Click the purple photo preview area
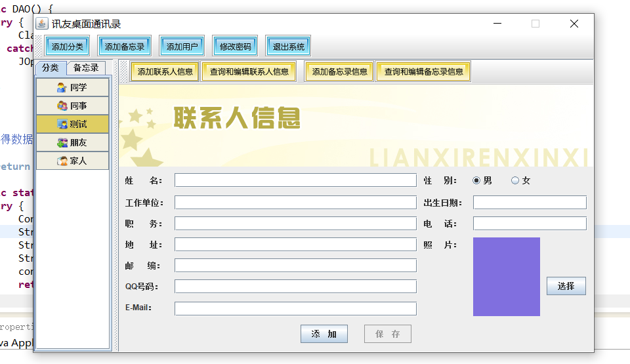The width and height of the screenshot is (630, 364). click(506, 276)
